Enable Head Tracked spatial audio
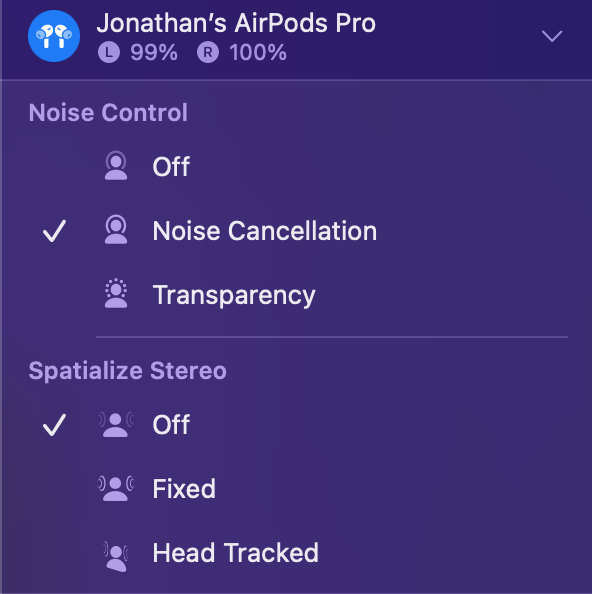This screenshot has height=594, width=592. (296, 553)
